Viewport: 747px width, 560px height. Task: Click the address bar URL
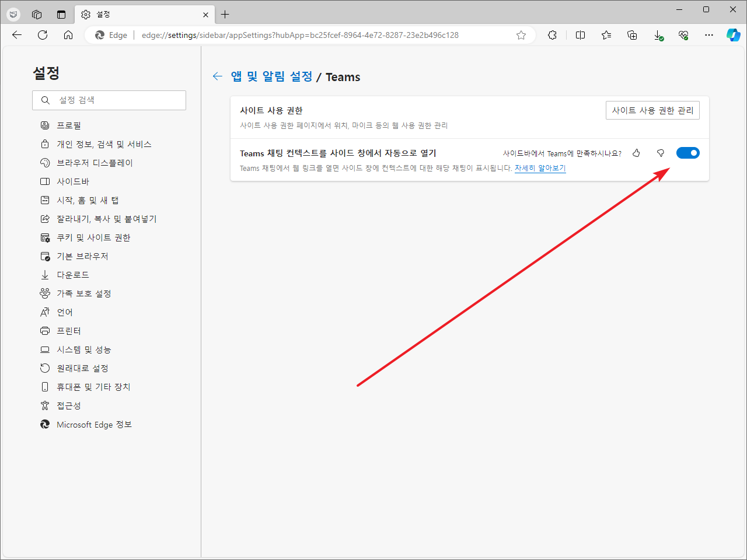pyautogui.click(x=300, y=35)
